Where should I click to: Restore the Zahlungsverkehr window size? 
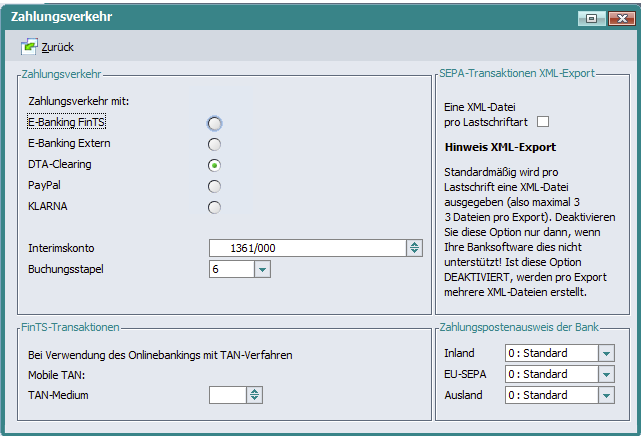coord(591,16)
